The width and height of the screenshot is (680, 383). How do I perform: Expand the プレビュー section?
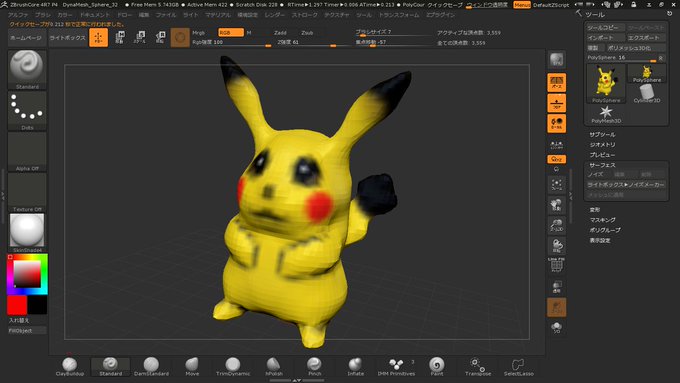(x=602, y=155)
